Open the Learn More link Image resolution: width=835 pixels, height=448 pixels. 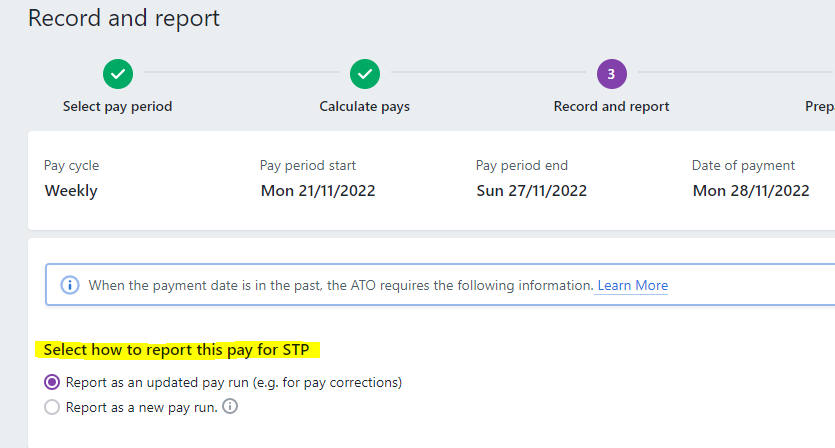tap(632, 285)
